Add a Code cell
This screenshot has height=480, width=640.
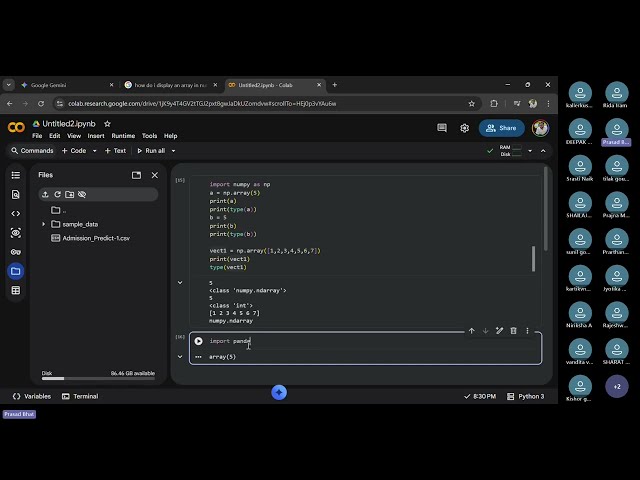[74, 151]
